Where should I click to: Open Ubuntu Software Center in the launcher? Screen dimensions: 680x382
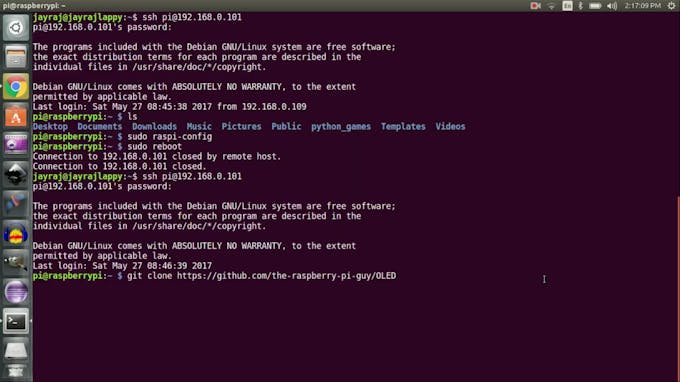(x=16, y=116)
